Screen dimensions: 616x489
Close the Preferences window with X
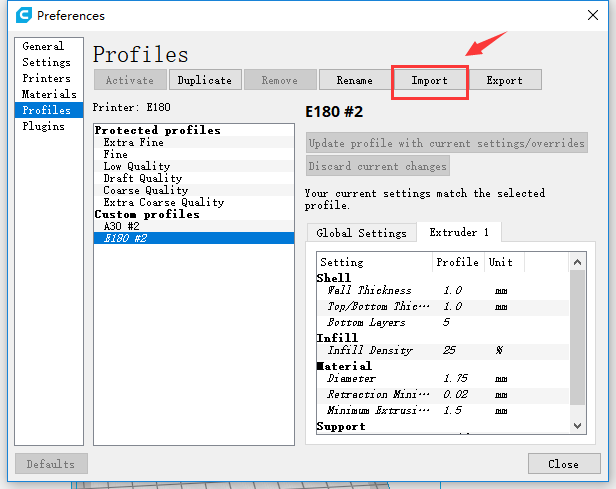point(593,15)
